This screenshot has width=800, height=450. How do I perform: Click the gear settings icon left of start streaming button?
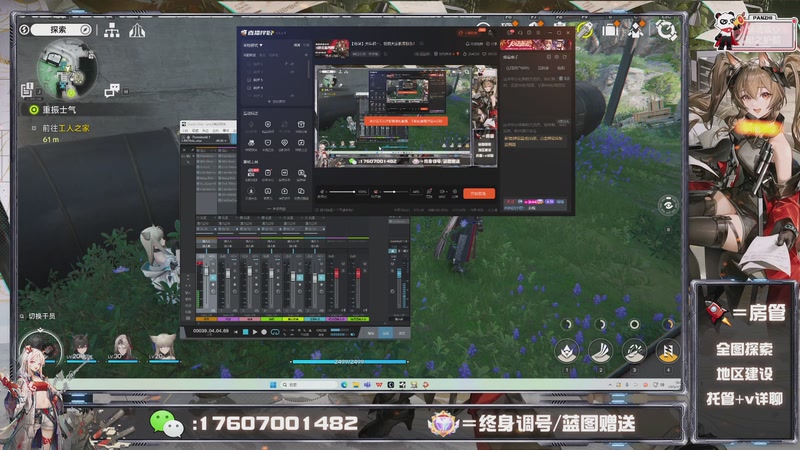click(x=455, y=191)
